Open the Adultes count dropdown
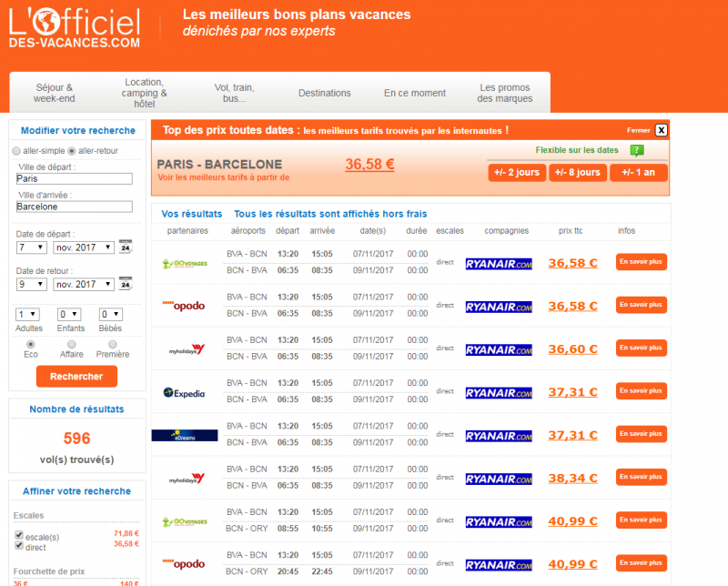The width and height of the screenshot is (728, 586). [x=27, y=314]
